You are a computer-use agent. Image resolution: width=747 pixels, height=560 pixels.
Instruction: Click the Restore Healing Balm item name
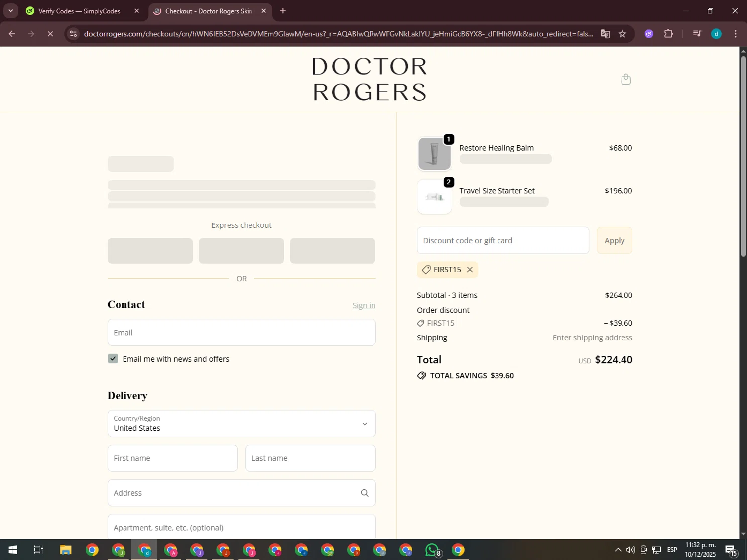[497, 148]
